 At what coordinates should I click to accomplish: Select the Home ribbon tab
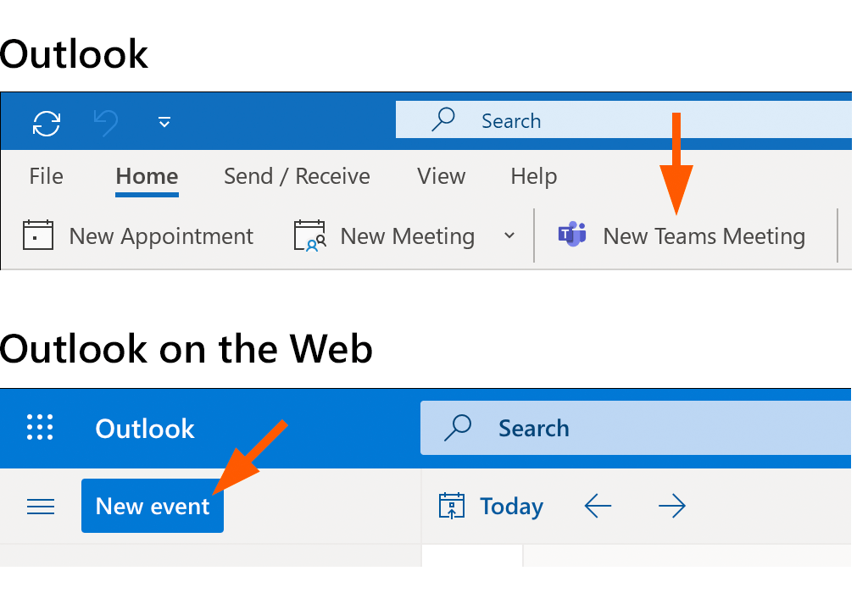point(147,176)
